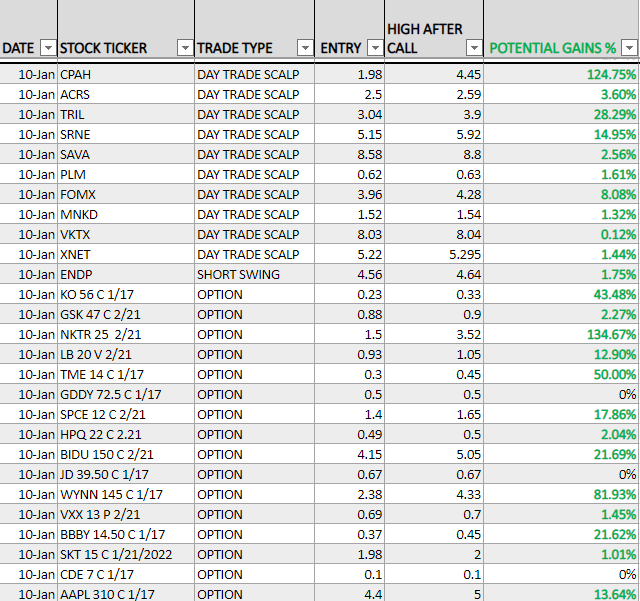Open the ENTRY column filter dropdown
640x601 pixels.
375,48
